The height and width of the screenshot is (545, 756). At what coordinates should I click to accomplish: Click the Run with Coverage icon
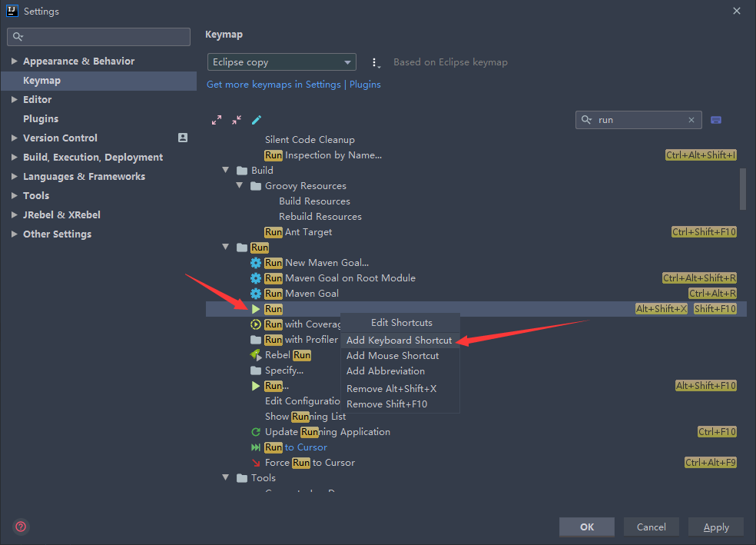pyautogui.click(x=256, y=324)
